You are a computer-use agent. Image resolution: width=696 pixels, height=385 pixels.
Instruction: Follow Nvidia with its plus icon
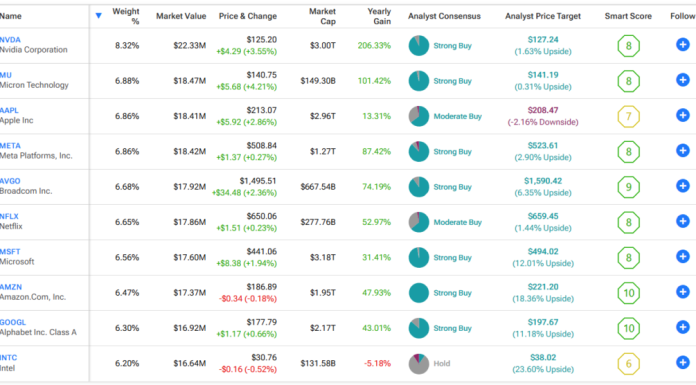click(x=683, y=44)
